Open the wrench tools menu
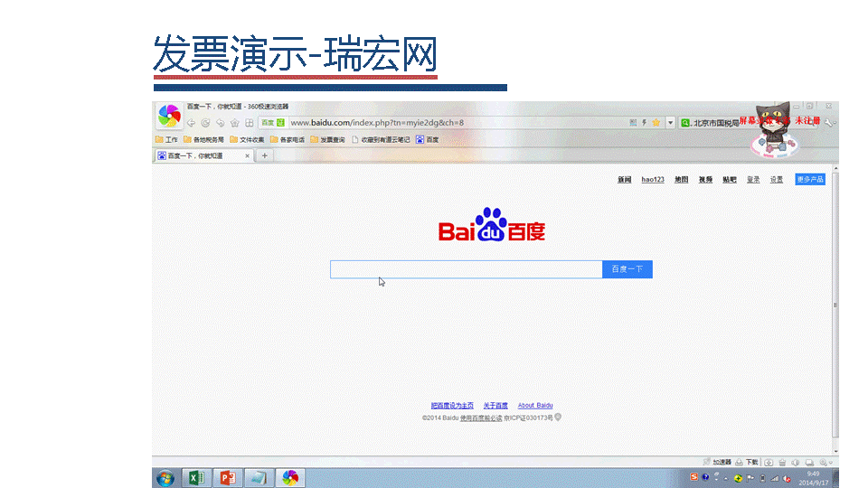Viewport: 868px width, 488px height. pyautogui.click(x=829, y=123)
